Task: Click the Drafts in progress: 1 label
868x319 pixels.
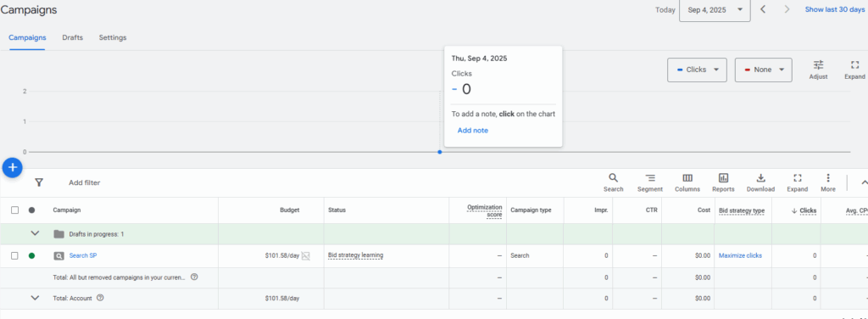Action: point(97,234)
